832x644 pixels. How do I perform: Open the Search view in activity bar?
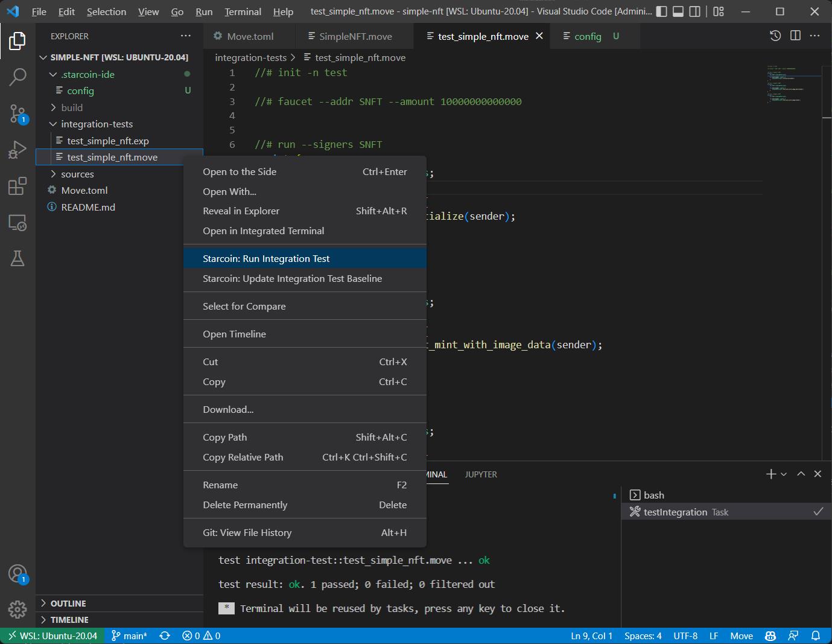[17, 77]
